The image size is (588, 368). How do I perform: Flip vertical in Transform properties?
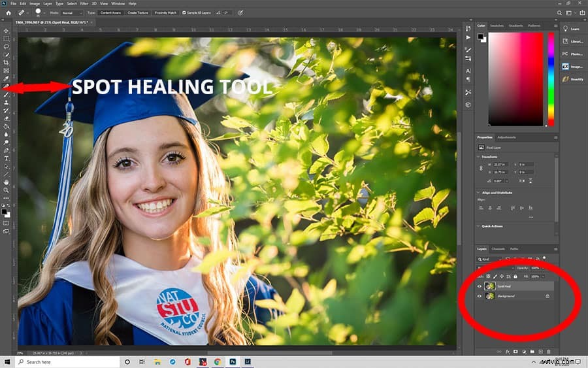(531, 181)
